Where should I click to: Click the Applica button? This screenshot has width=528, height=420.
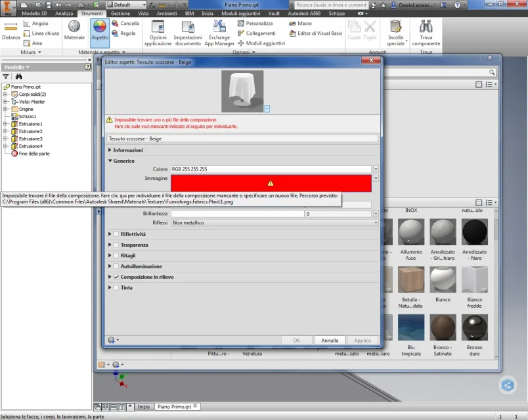(x=363, y=341)
